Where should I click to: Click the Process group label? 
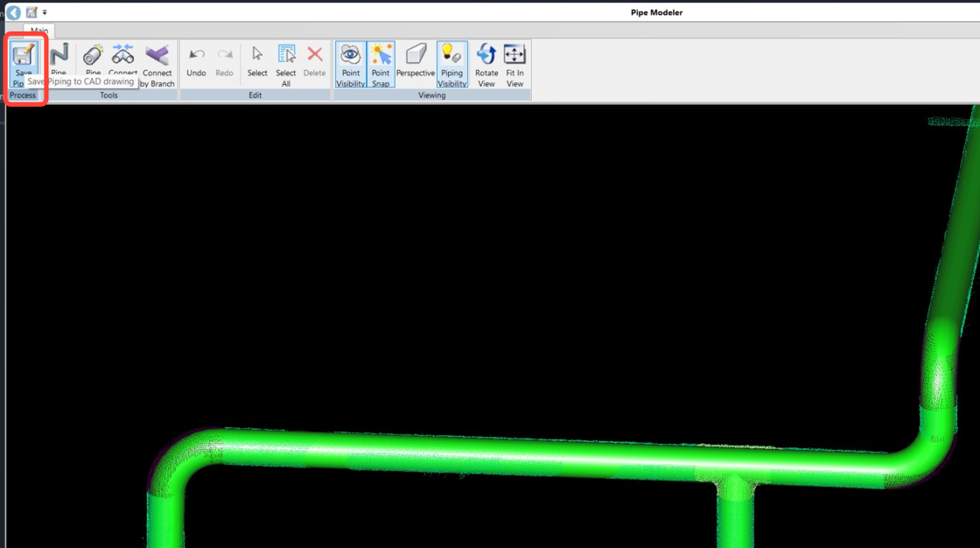pyautogui.click(x=23, y=95)
